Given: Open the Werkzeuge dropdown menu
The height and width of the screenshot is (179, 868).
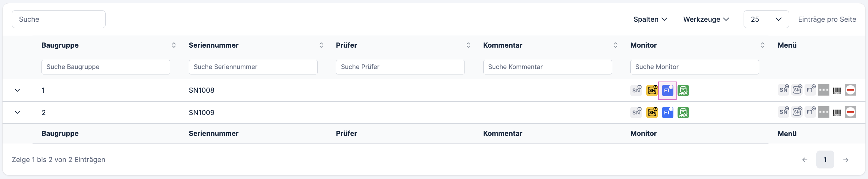Looking at the screenshot, I should click(x=706, y=19).
